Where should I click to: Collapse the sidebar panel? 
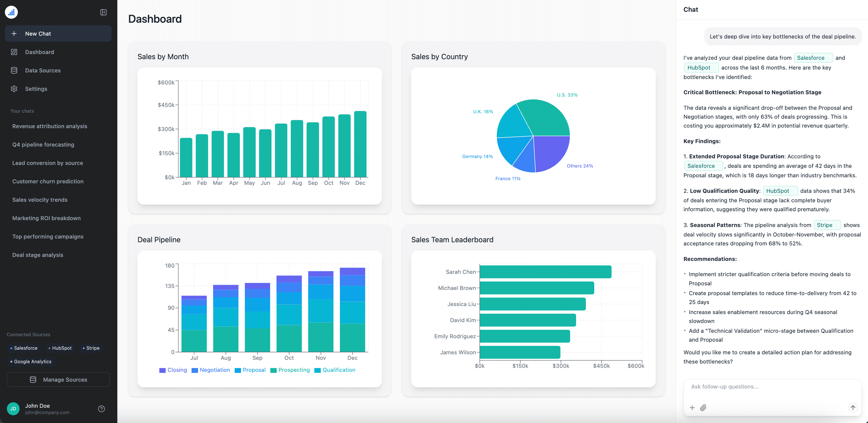pos(103,12)
